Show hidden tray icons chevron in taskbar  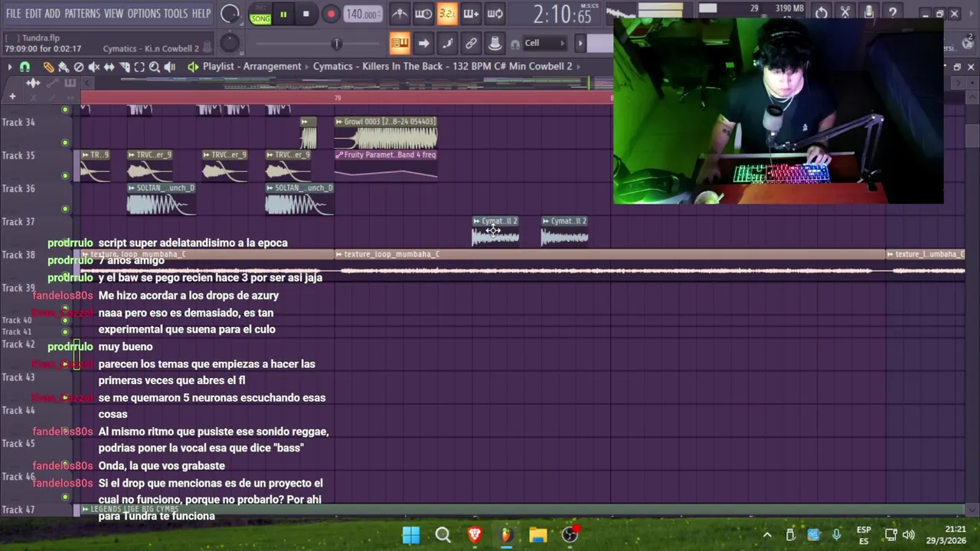[x=767, y=535]
